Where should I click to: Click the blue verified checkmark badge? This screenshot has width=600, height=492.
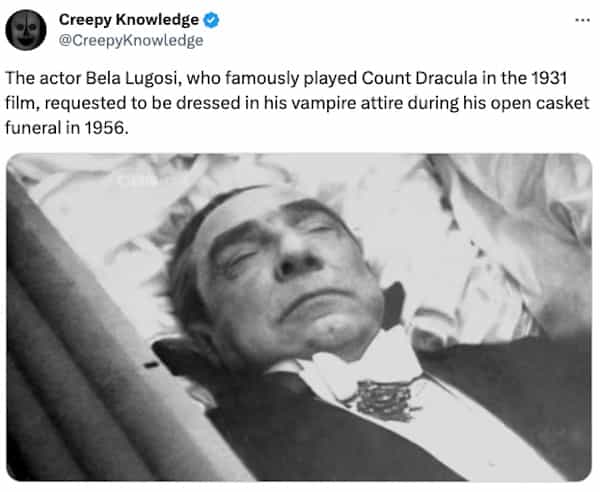click(211, 20)
